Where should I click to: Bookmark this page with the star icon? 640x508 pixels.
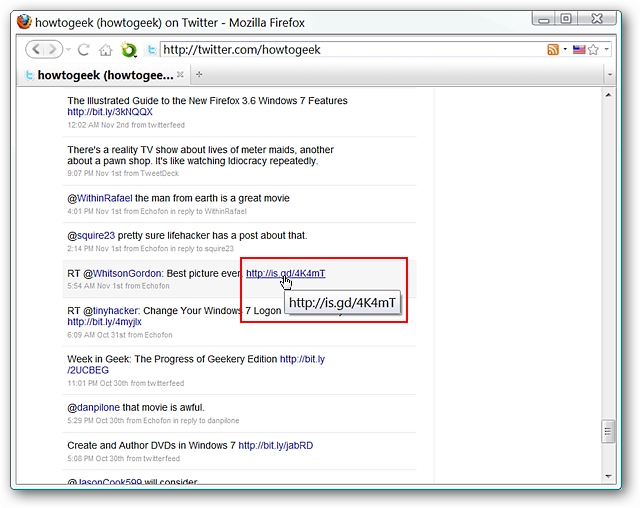click(x=593, y=50)
